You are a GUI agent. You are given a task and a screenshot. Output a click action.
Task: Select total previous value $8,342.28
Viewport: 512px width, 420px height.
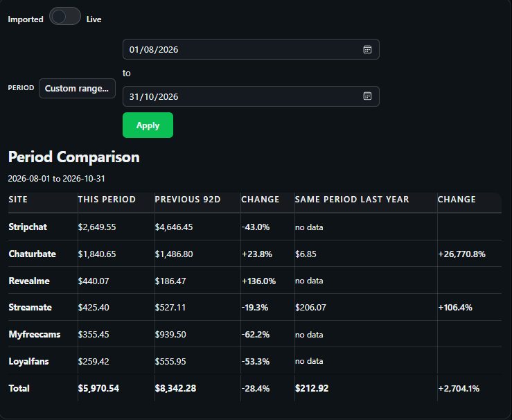176,388
